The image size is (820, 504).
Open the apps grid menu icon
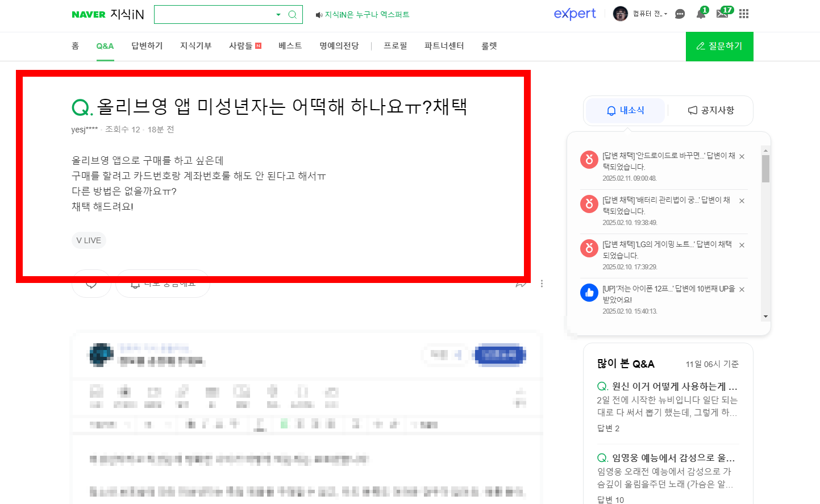[744, 14]
